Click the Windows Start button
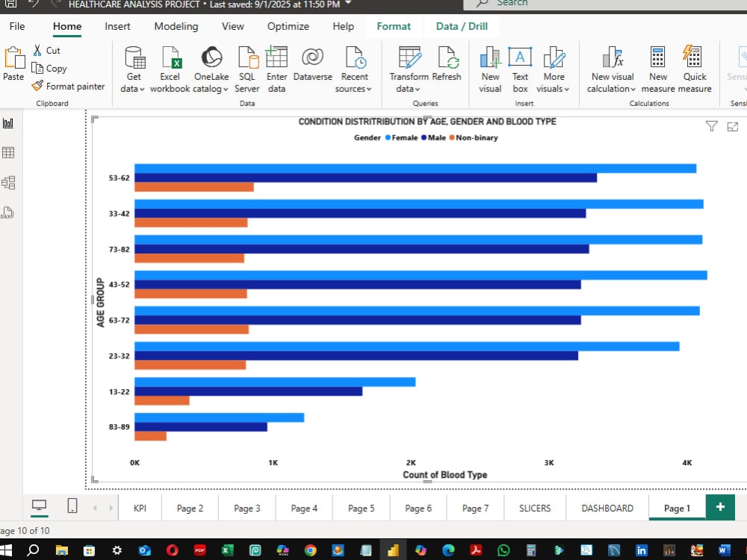Viewport: 747px width, 560px height. coord(6,550)
